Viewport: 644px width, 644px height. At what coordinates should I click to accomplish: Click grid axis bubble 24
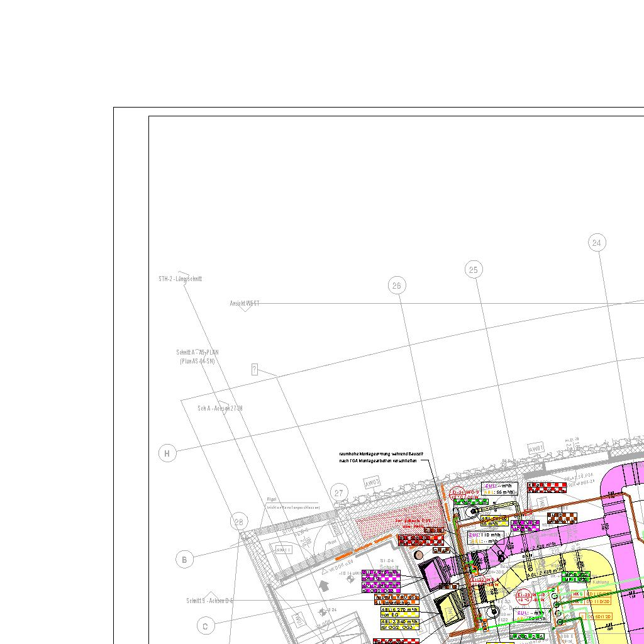pos(596,242)
